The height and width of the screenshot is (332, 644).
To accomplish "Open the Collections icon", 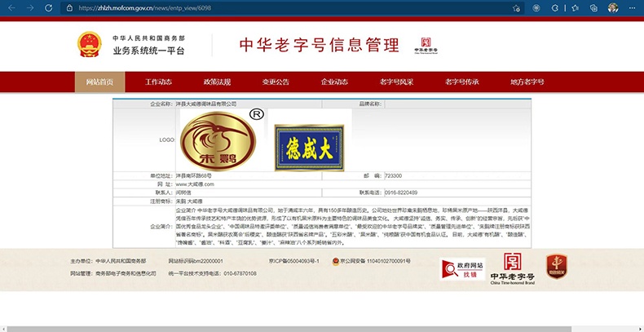I will 593,8.
